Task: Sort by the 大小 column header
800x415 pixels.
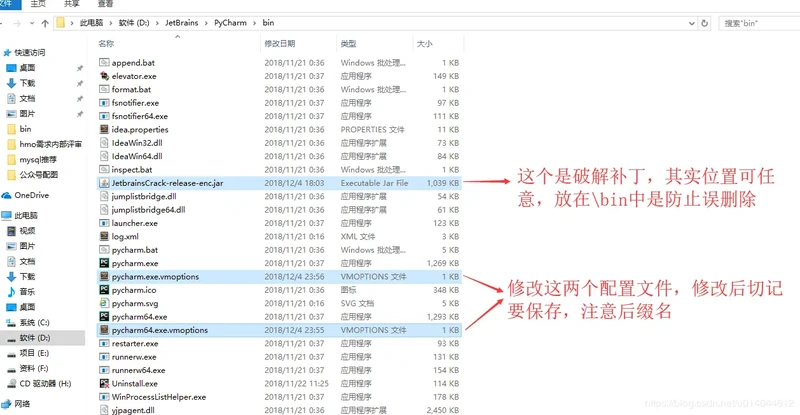Action: [x=424, y=44]
